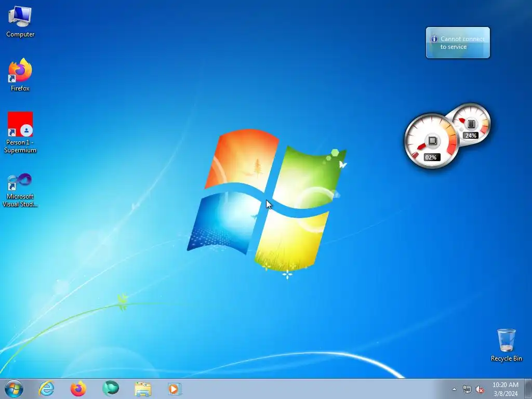Click the 'Computer' icon label
The image size is (532, 399).
click(x=20, y=34)
